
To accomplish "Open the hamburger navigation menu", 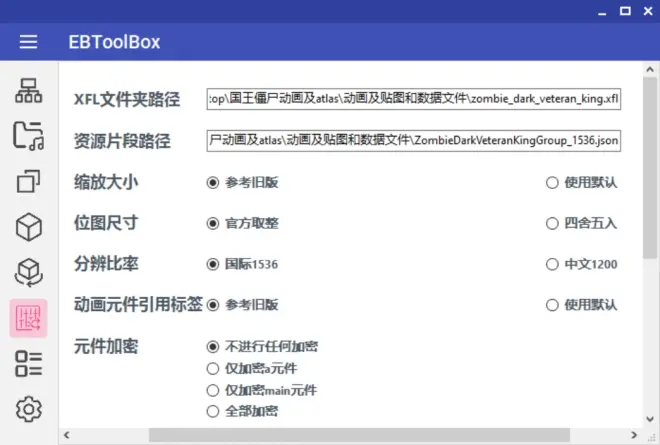I will (28, 42).
